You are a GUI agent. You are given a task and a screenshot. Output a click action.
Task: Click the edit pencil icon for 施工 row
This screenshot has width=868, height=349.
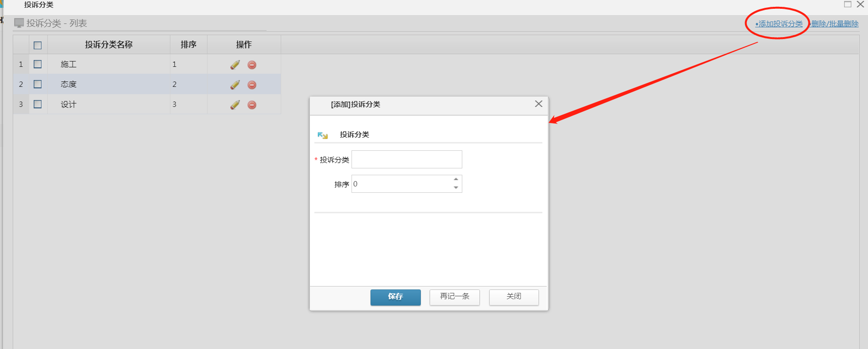(x=235, y=65)
